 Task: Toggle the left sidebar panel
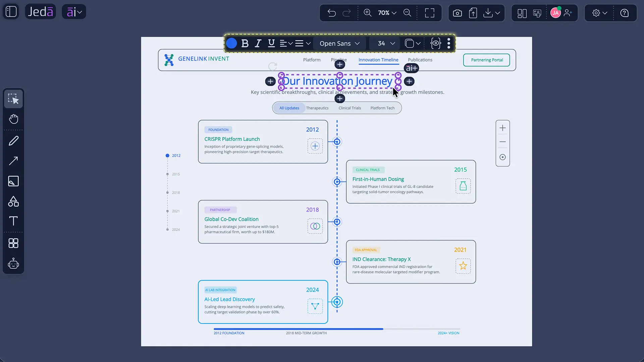coord(11,12)
